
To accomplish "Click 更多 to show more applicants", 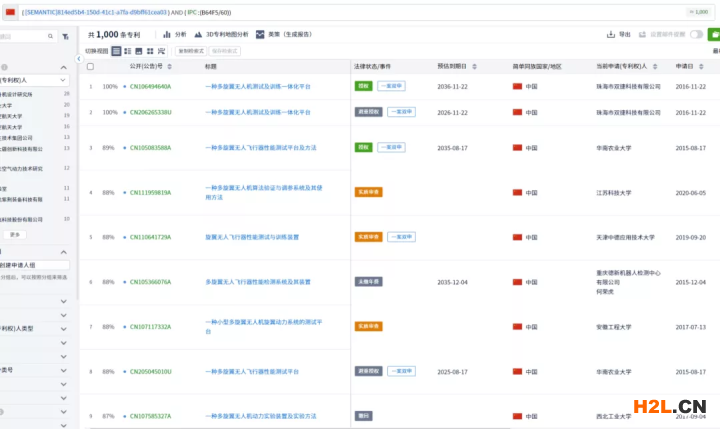I will pos(15,234).
